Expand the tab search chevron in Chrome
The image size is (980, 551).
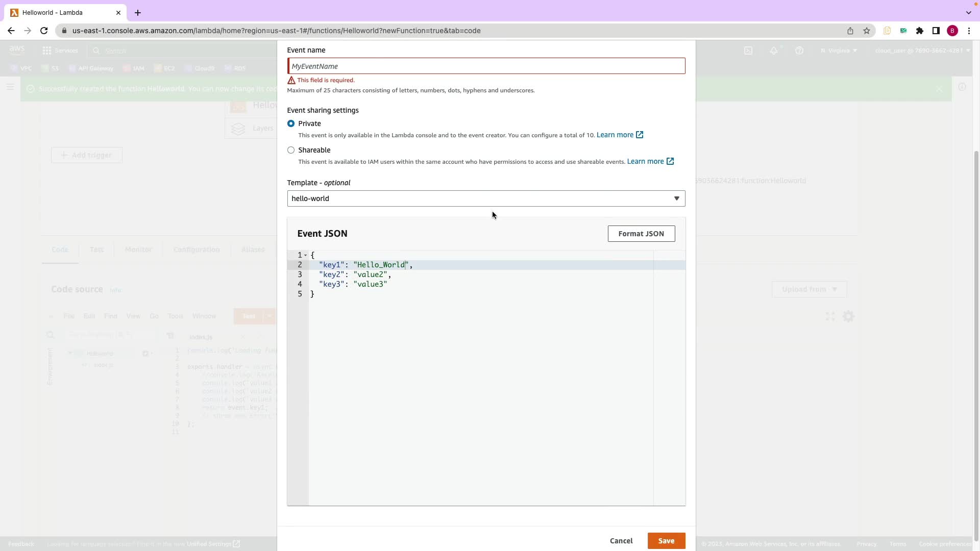pyautogui.click(x=968, y=13)
